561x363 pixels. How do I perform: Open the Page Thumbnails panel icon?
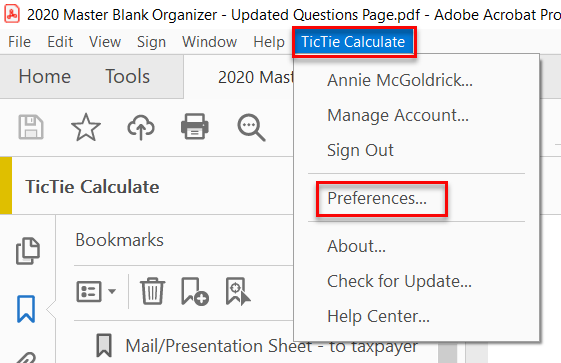click(x=28, y=251)
